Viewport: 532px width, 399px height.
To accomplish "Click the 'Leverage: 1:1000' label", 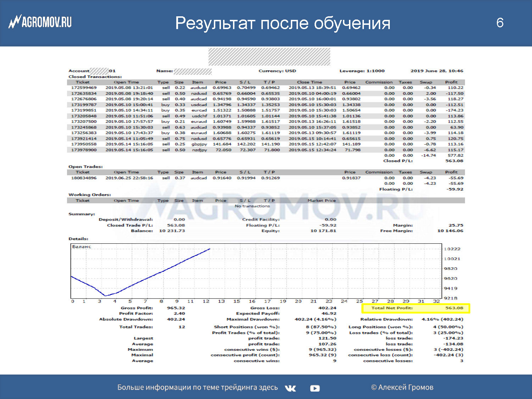I will tap(362, 71).
